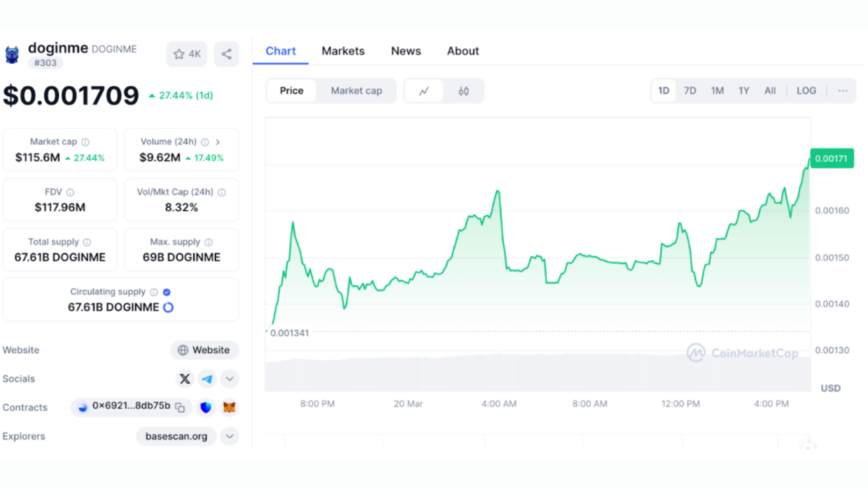Click circulating supply progress ring icon
Image resolution: width=868 pixels, height=489 pixels.
coord(168,308)
